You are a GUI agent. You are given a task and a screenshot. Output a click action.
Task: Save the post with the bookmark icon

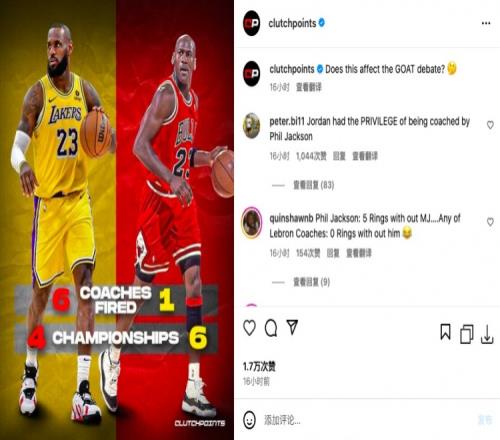pyautogui.click(x=445, y=332)
